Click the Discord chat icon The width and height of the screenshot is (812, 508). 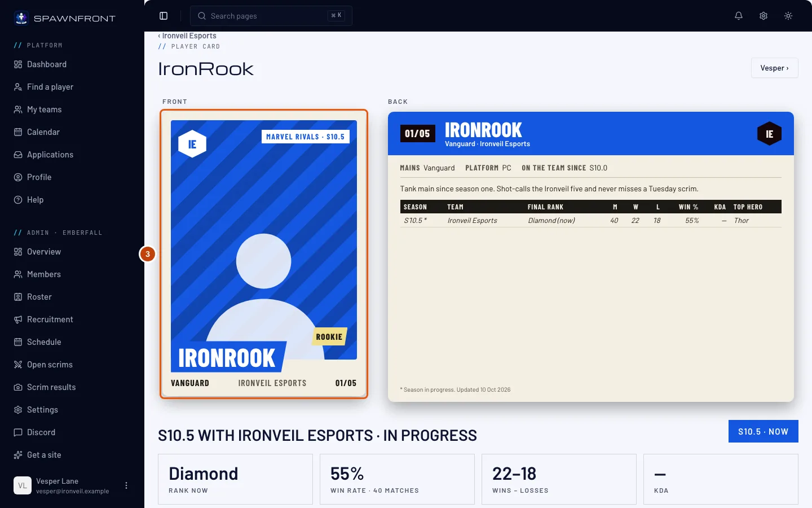[x=18, y=432]
